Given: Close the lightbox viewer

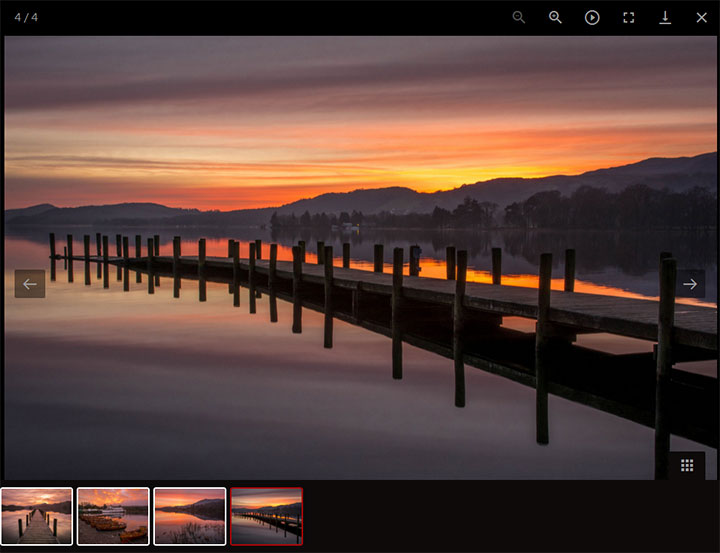Looking at the screenshot, I should (x=701, y=17).
